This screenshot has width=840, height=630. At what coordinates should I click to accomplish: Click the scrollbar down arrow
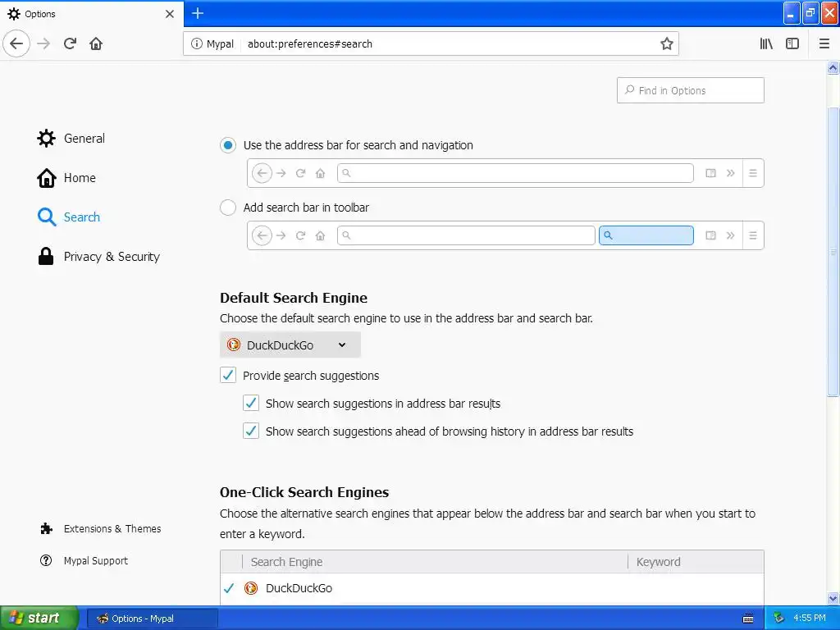(x=833, y=598)
